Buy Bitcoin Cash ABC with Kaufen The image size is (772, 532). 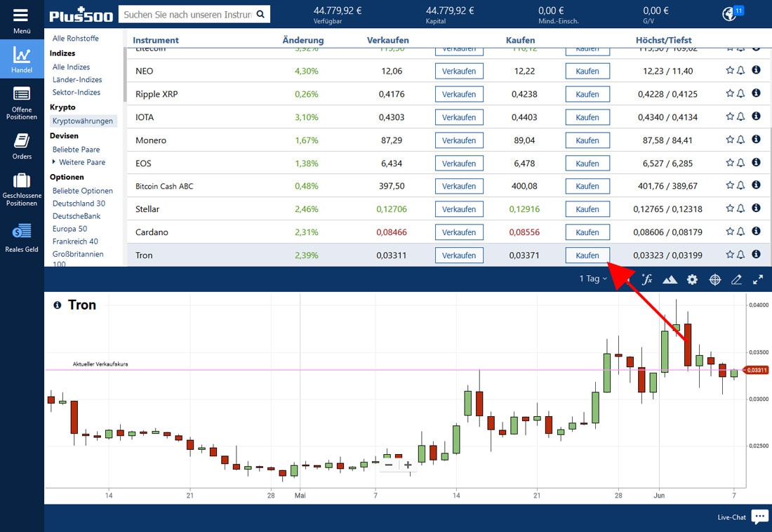coord(587,186)
